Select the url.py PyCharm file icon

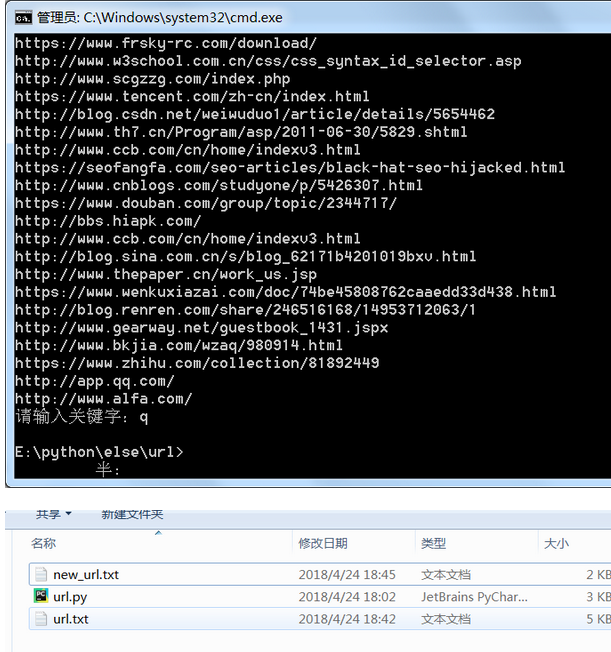coord(41,596)
